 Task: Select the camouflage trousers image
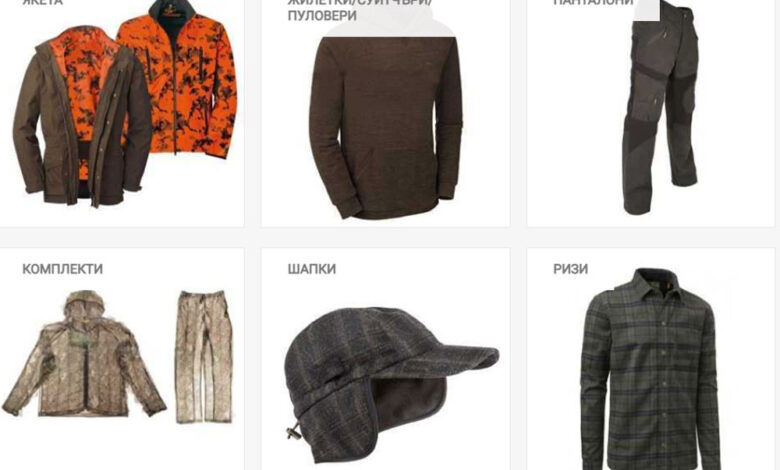[204, 357]
